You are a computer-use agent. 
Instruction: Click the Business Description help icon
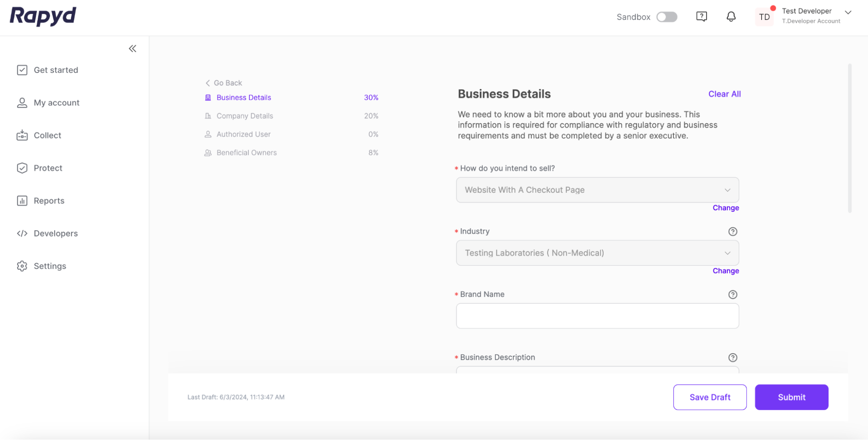coord(733,357)
